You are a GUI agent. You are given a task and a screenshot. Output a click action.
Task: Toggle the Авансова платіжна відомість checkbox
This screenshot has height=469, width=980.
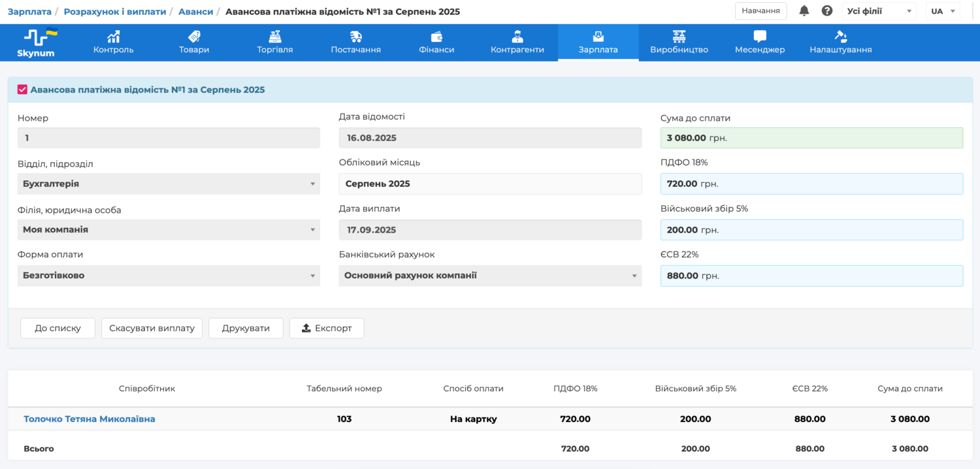(x=22, y=89)
